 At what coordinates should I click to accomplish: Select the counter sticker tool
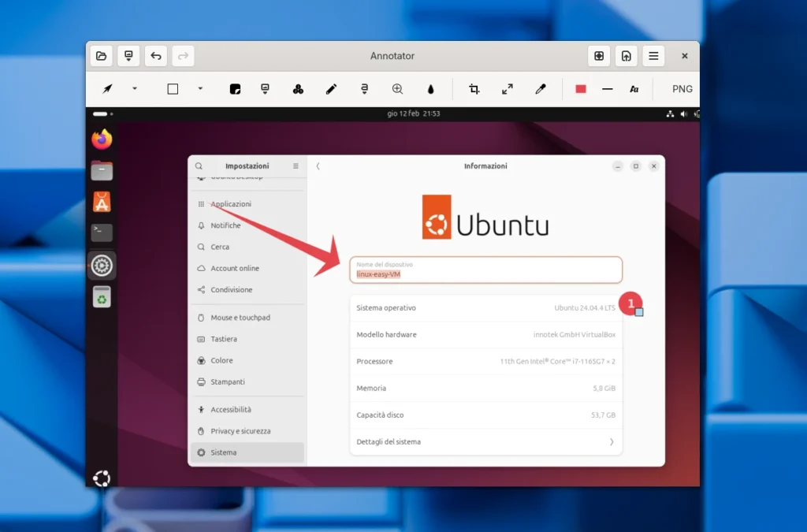298,88
